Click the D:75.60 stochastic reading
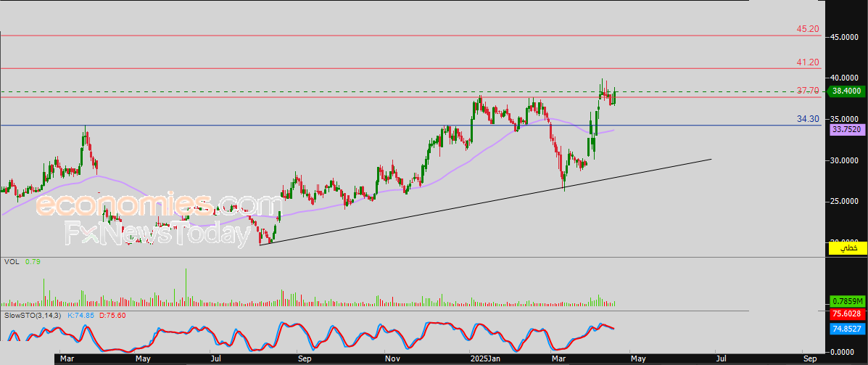Viewport: 868px width, 365px height. coord(112,315)
